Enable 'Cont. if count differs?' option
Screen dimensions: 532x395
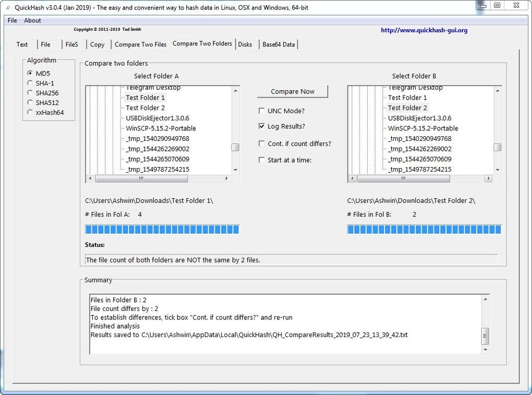[261, 143]
